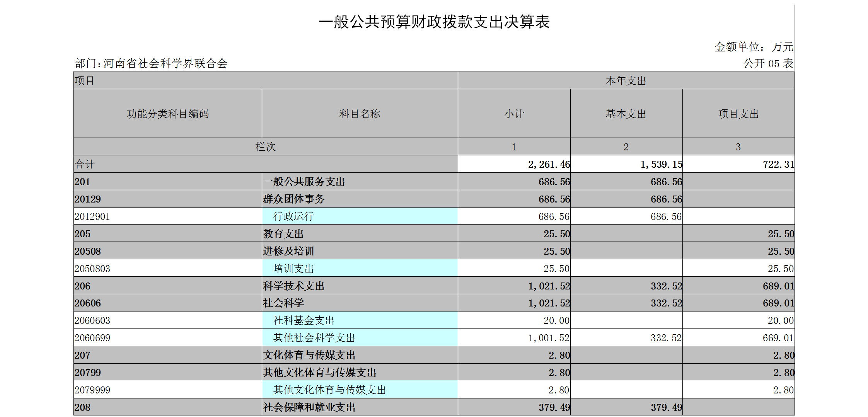Click code cell 2060699
Image resolution: width=868 pixels, height=417 pixels.
click(168, 337)
